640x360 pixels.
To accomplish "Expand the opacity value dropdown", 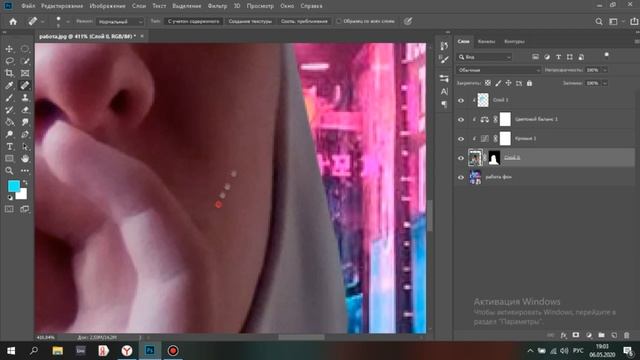I will pos(605,70).
